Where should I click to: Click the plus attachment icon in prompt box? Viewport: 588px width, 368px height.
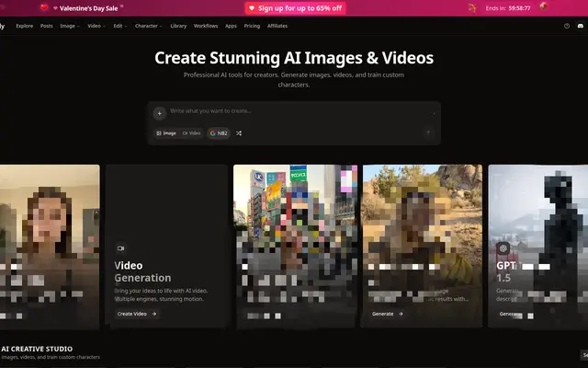159,113
